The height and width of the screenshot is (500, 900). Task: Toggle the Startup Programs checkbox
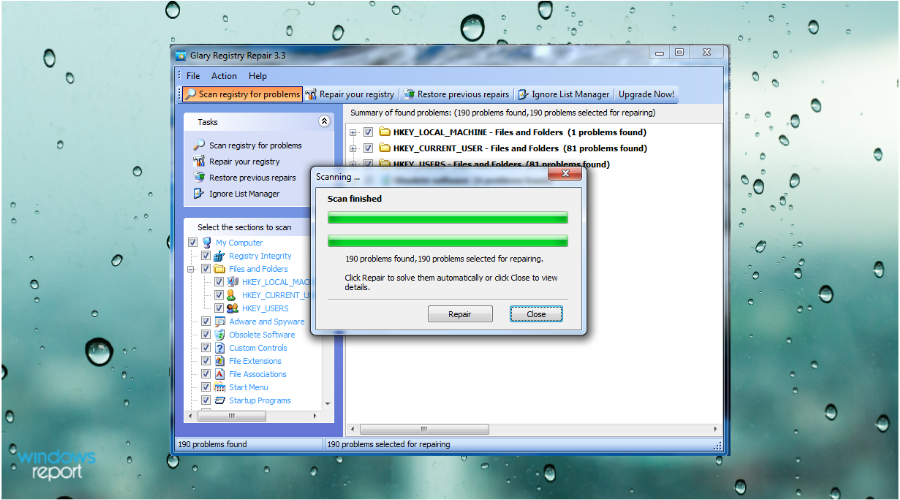tap(205, 400)
